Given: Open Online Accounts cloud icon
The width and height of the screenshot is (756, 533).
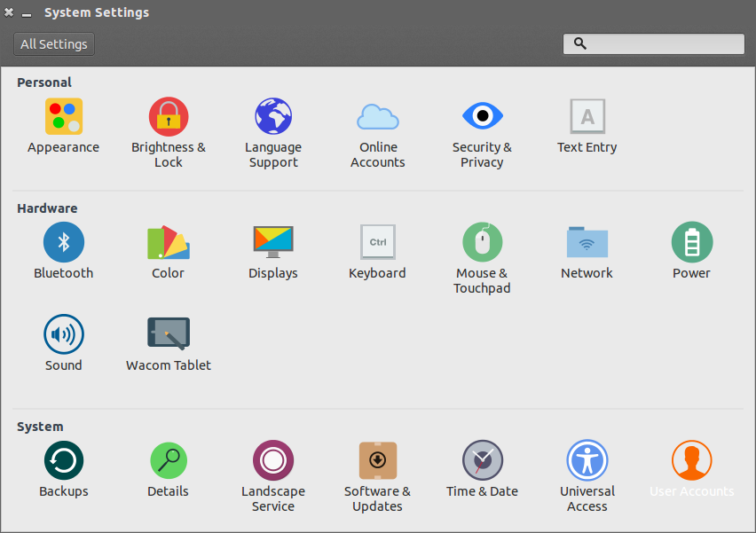Looking at the screenshot, I should 377,117.
